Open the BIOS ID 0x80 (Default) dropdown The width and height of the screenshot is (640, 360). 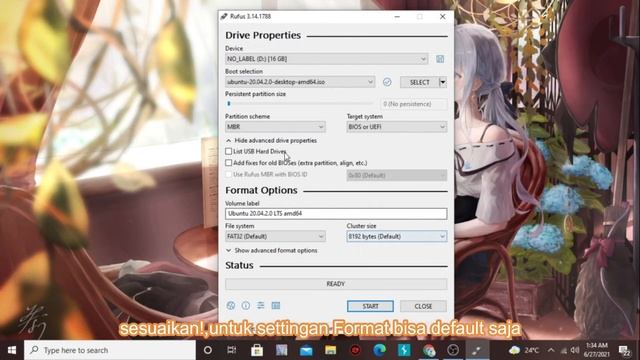(397, 176)
